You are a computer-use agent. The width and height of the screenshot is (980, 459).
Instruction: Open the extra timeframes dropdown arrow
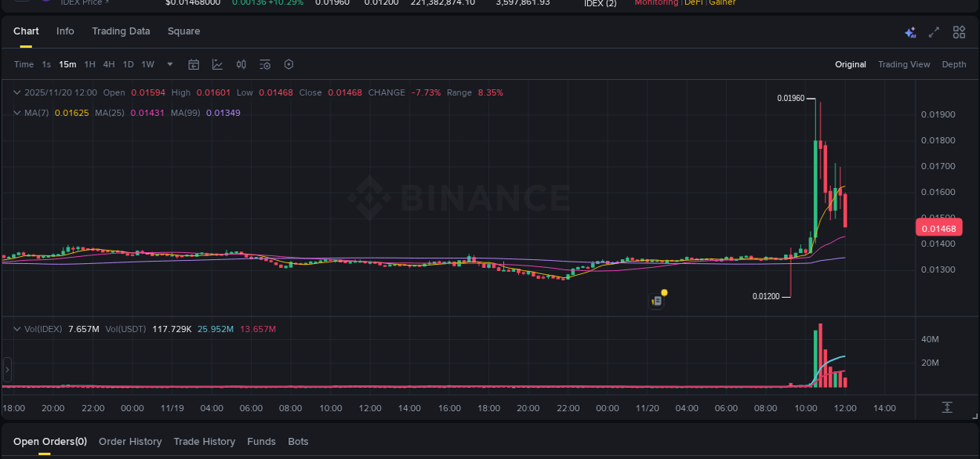169,64
